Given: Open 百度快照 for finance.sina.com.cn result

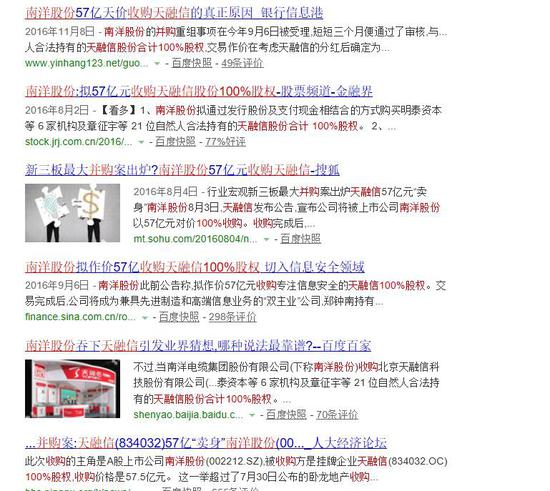Looking at the screenshot, I should tap(179, 317).
